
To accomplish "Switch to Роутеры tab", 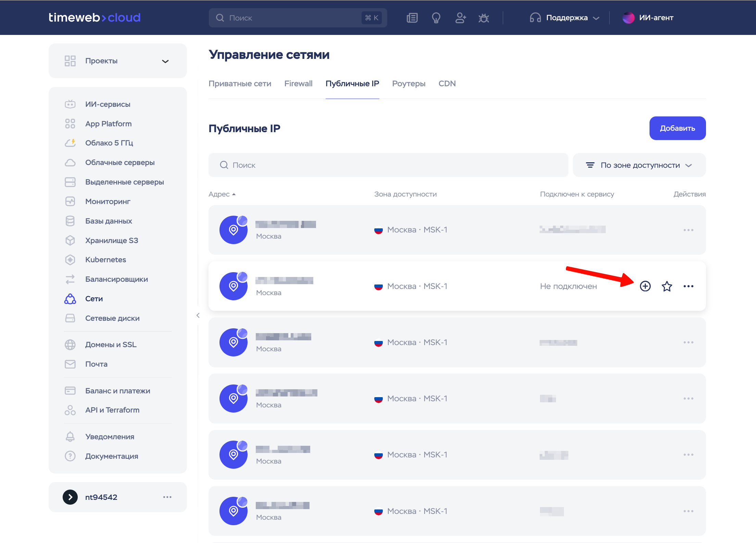I will [x=408, y=84].
